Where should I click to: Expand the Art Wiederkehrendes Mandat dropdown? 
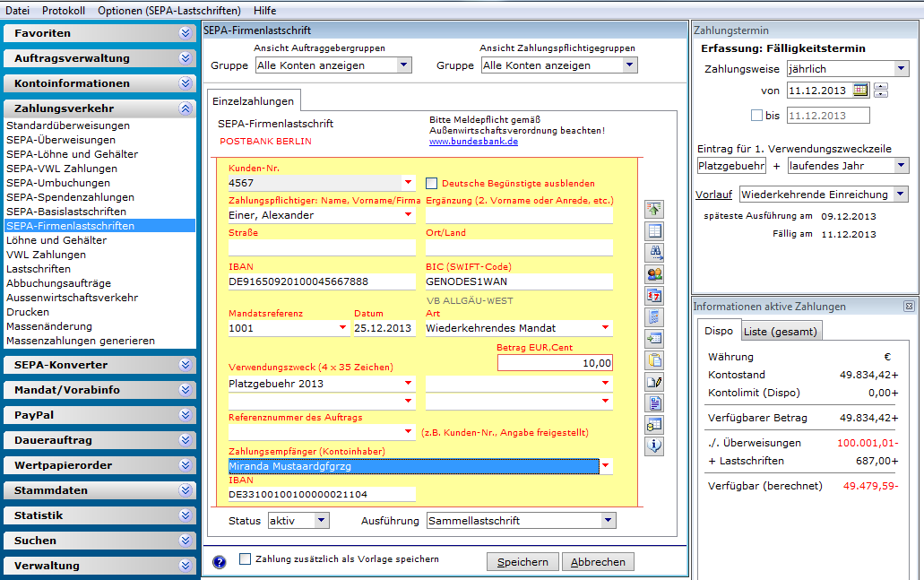click(x=605, y=328)
